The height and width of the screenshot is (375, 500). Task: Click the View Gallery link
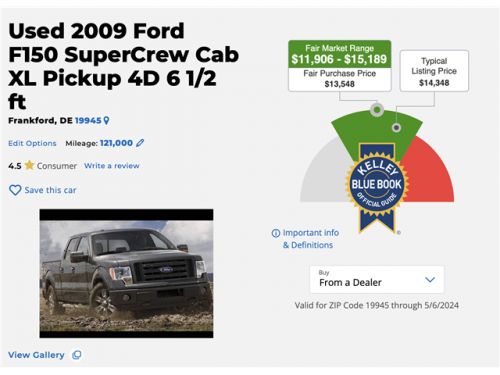point(36,355)
